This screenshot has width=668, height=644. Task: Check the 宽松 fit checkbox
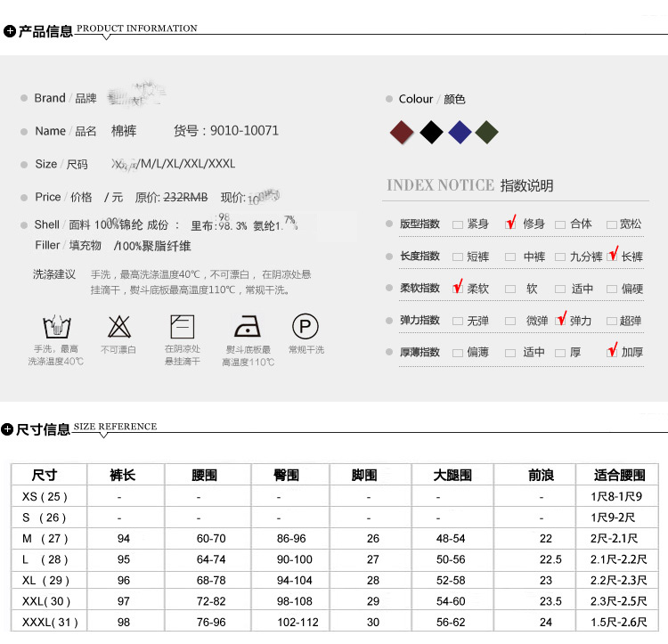tap(612, 224)
